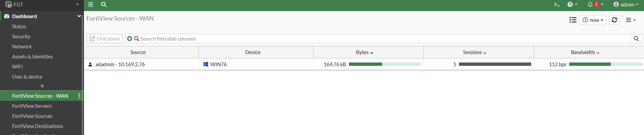Open notifications bell with 3 alerts

coord(595,4)
